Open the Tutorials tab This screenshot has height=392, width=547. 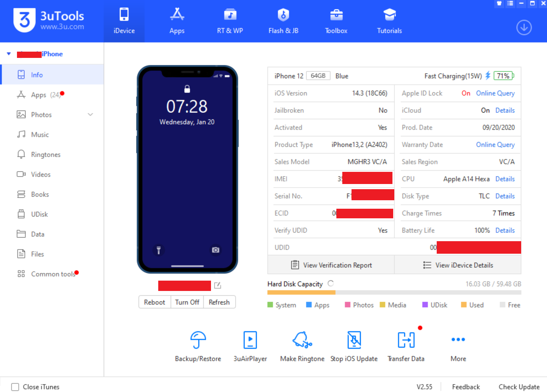[x=390, y=21]
